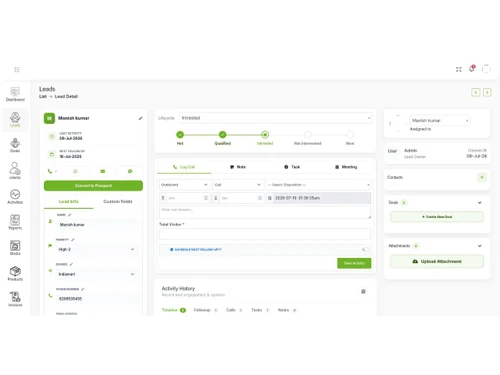Enter fullscreen mode via top-bar icon
The height and width of the screenshot is (375, 500).
click(459, 69)
